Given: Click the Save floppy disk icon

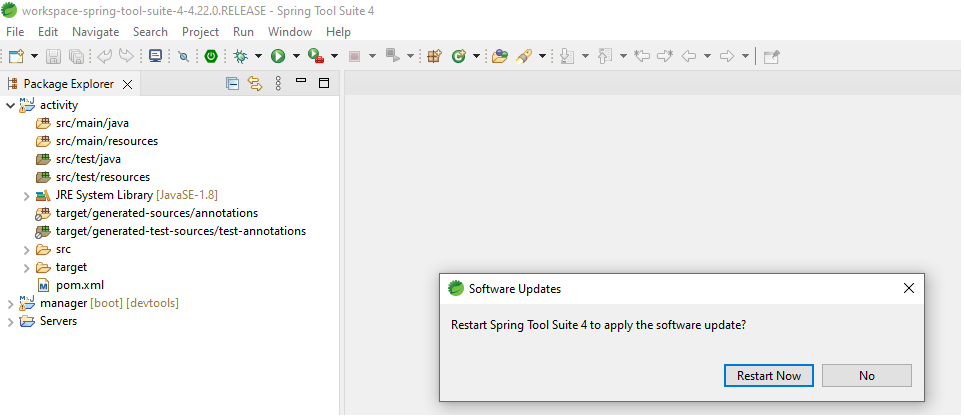Looking at the screenshot, I should click(54, 57).
